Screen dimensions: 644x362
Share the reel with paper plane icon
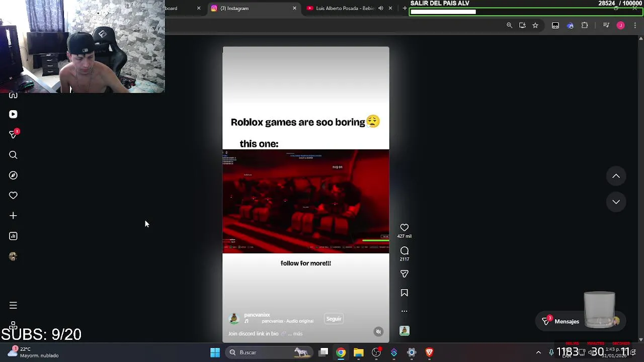(x=404, y=274)
